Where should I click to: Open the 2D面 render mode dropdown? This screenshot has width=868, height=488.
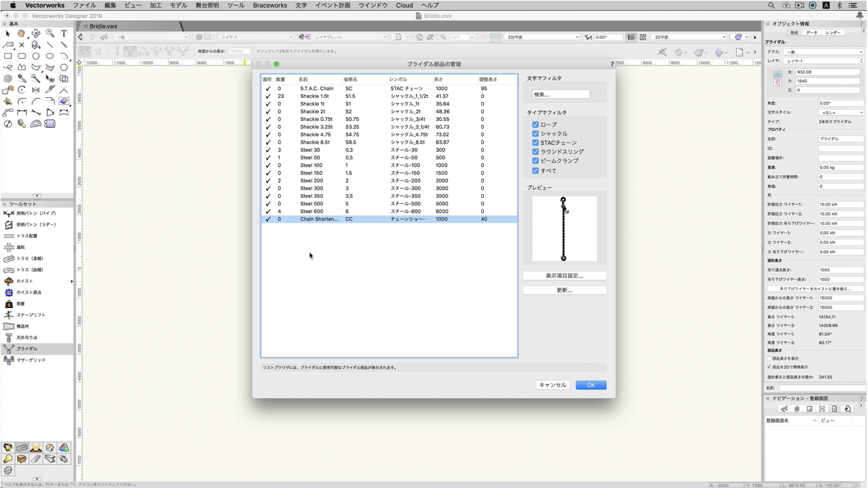[689, 37]
